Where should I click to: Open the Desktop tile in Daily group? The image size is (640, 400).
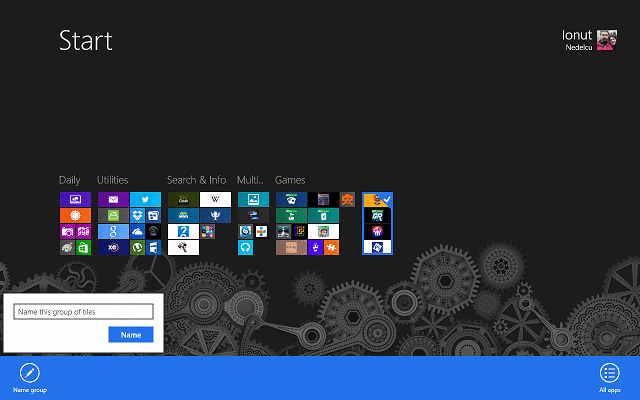(76, 199)
